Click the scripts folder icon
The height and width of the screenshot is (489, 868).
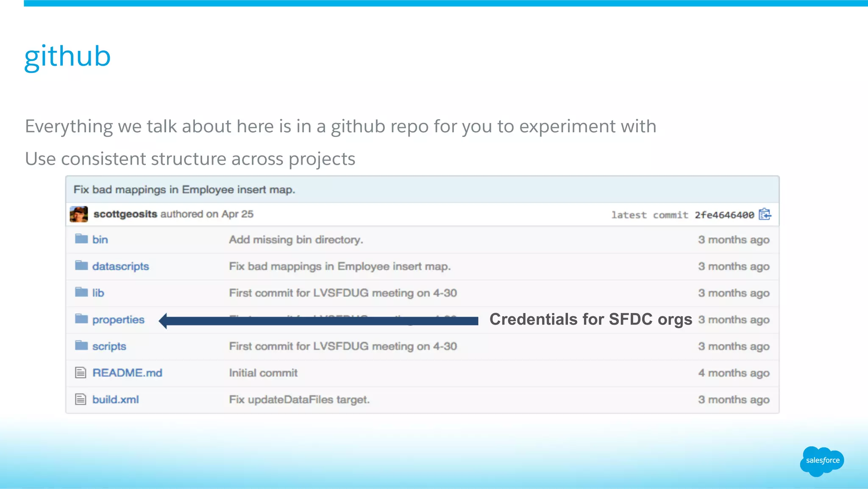point(81,345)
